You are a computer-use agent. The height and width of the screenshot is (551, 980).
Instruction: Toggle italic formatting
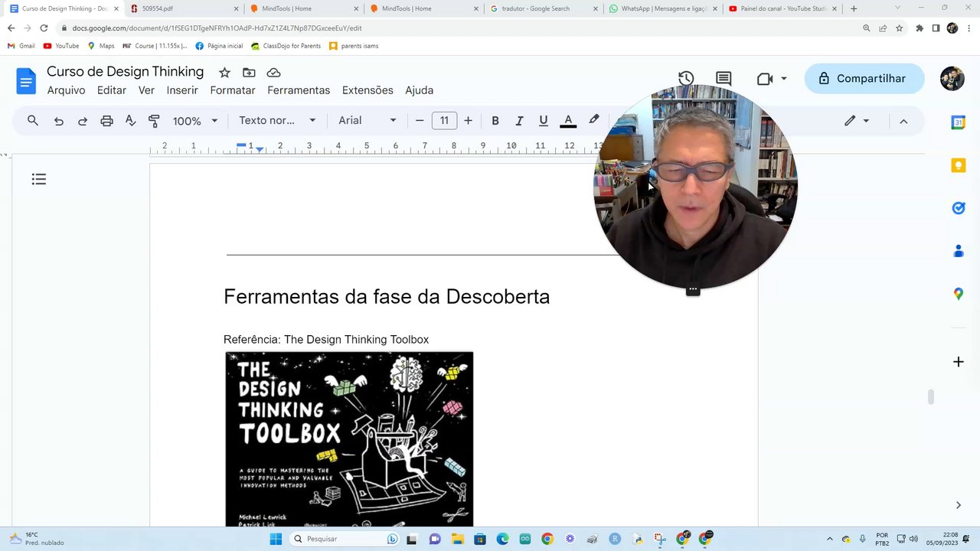(519, 121)
